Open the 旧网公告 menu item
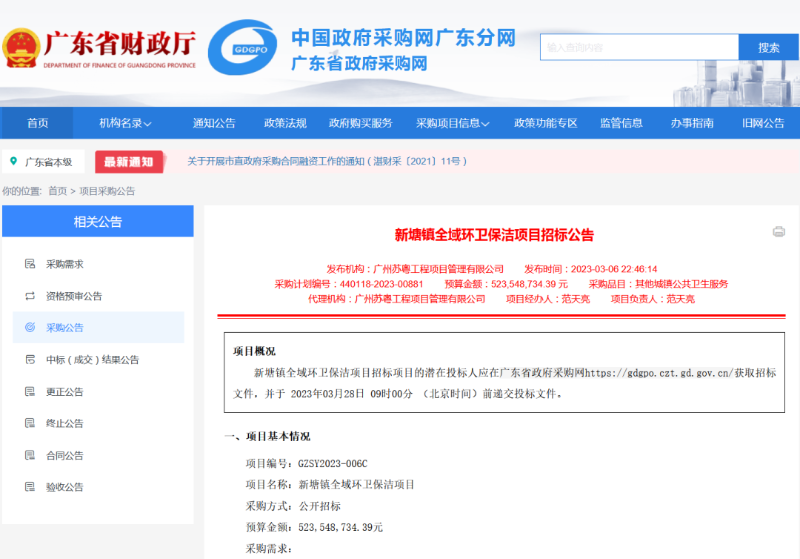The height and width of the screenshot is (559, 800). [x=763, y=123]
